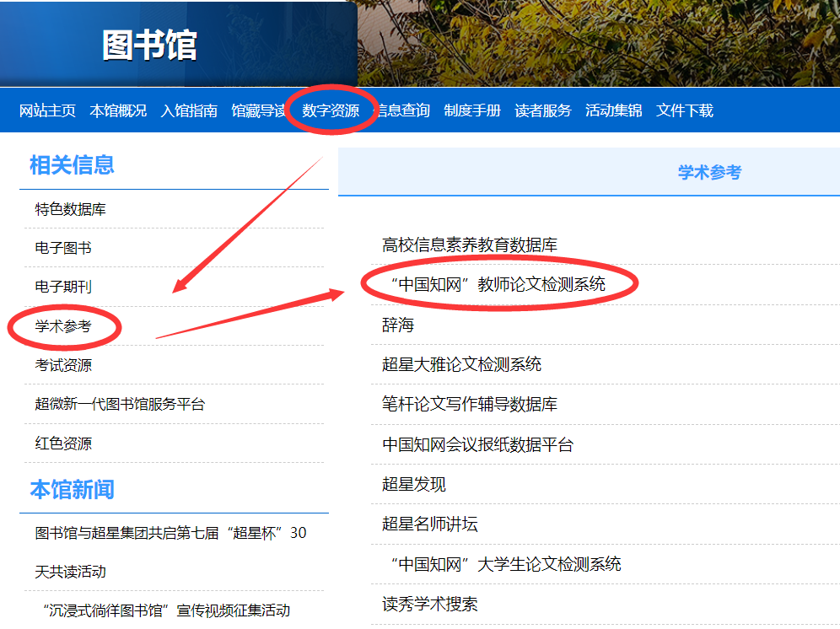Open the 辞海 resource link
The image size is (840, 629).
398,325
